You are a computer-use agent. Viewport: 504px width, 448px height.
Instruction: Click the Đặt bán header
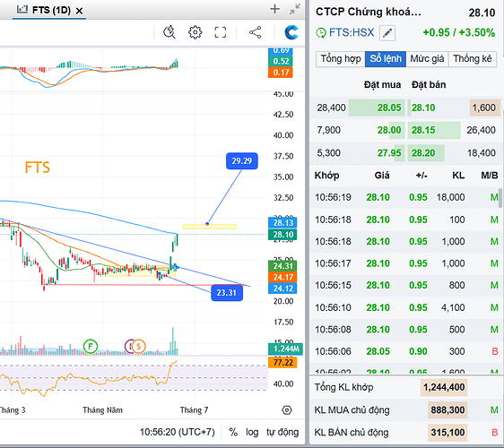point(429,85)
